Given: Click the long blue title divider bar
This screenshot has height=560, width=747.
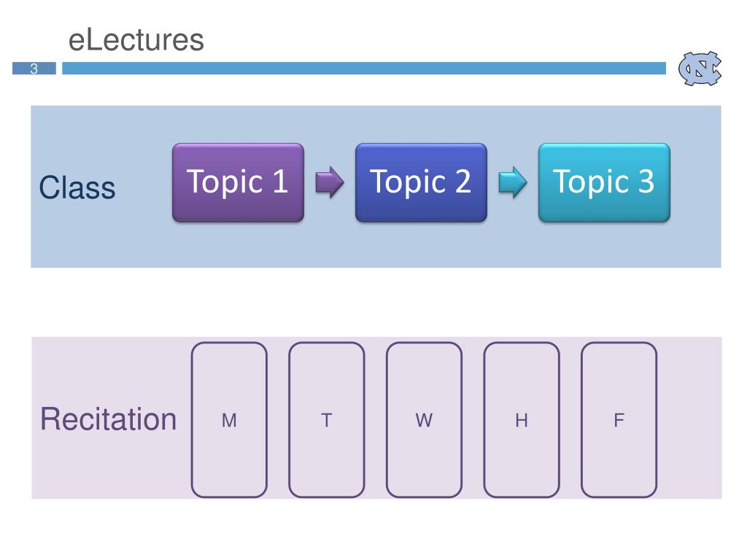Looking at the screenshot, I should click(x=364, y=68).
